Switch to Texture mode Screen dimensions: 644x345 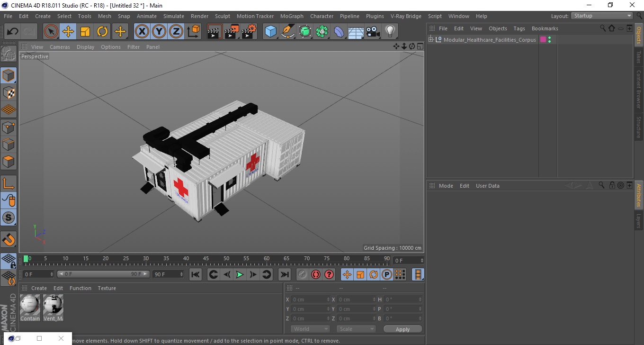(9, 92)
